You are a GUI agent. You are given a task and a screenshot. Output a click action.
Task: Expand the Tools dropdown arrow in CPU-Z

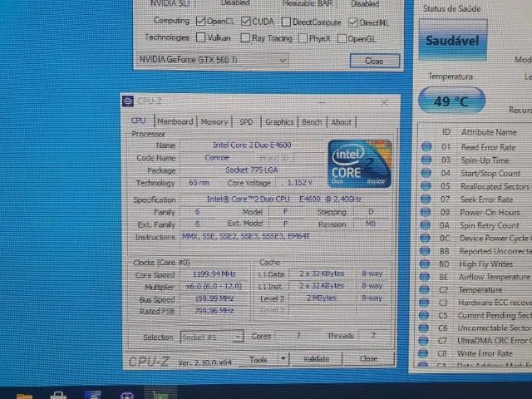tap(283, 358)
